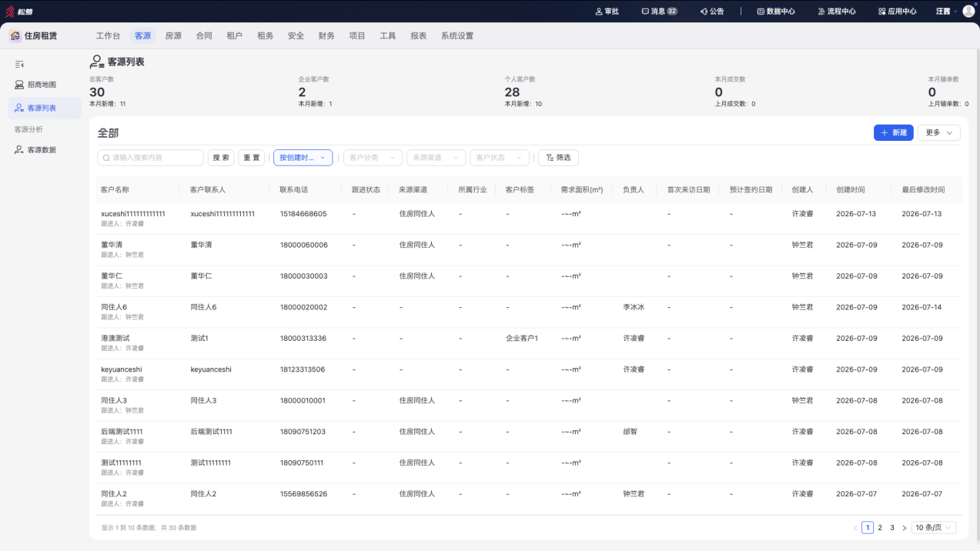Open the 消息 messages with 32 badge
The image size is (980, 551).
(x=659, y=12)
